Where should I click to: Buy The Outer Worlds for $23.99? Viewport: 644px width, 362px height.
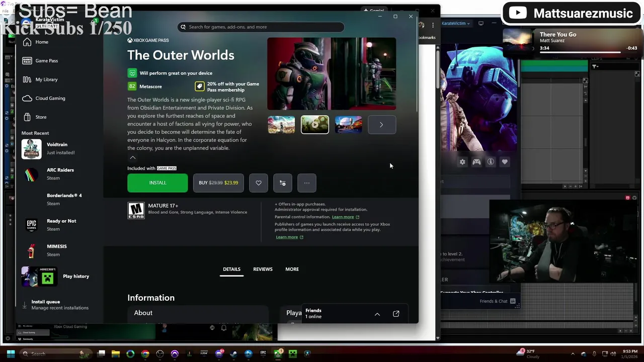(x=218, y=183)
